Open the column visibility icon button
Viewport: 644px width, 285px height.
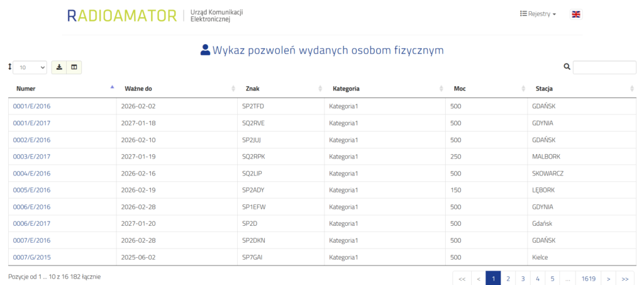74,67
